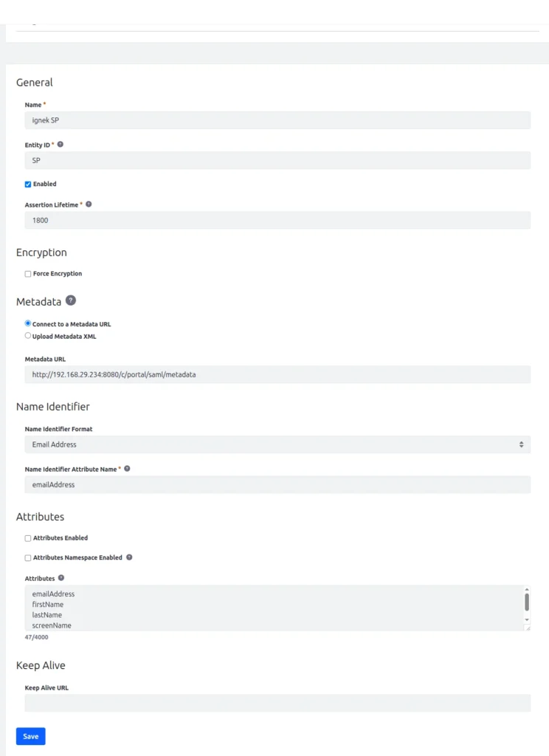549x756 pixels.
Task: Click into the Name field
Action: tap(277, 120)
